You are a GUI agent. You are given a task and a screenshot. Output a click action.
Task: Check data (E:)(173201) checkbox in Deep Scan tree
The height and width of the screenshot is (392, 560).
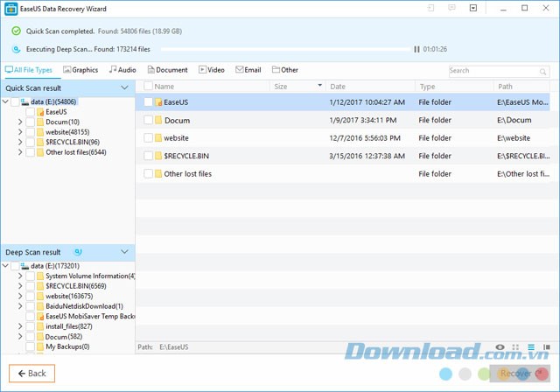tap(15, 266)
